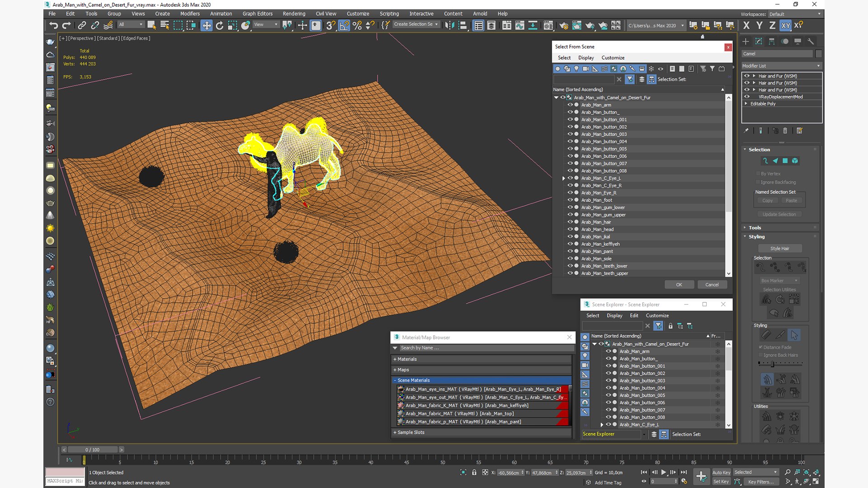Toggle the Angle Snap tool

coord(344,25)
